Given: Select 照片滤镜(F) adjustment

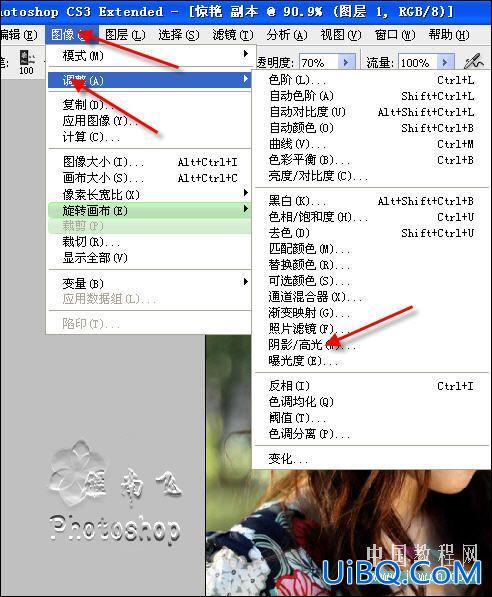Looking at the screenshot, I should [x=372, y=329].
